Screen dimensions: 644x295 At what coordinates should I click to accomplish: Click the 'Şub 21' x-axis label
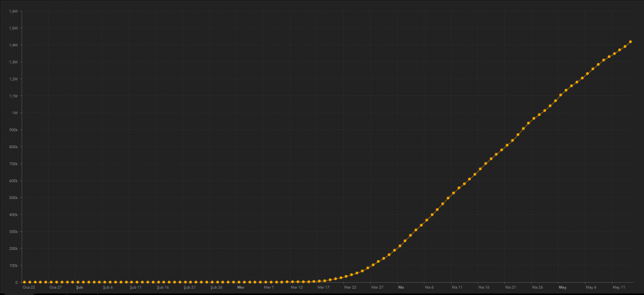point(189,288)
